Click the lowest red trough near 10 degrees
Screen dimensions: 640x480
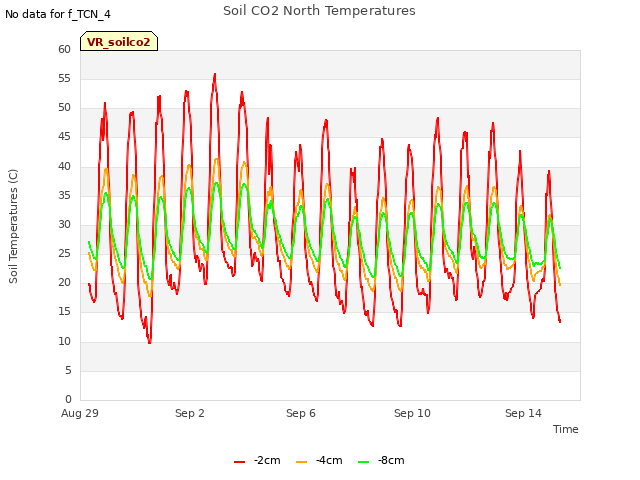[x=149, y=342]
